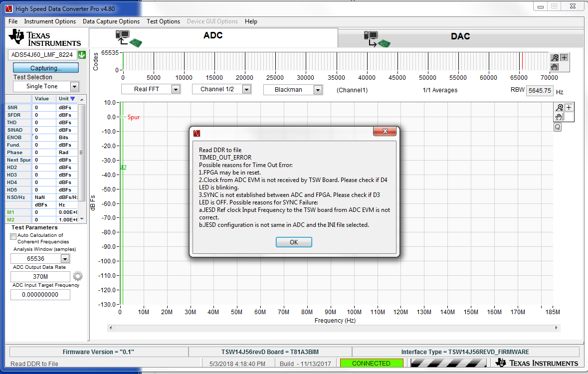Select the zoom tool on the Codes graph
Screen dimensions: 588x374
point(555,57)
